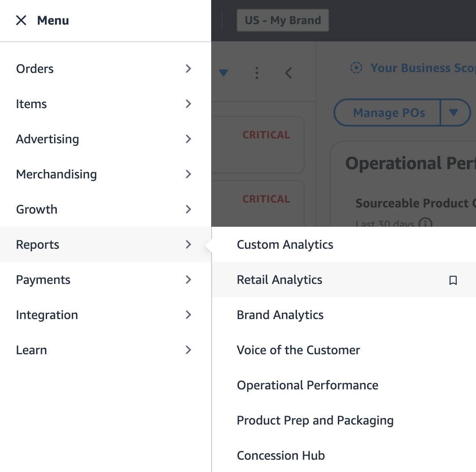476x472 pixels.
Task: Open the Advertising menu section
Action: 105,139
